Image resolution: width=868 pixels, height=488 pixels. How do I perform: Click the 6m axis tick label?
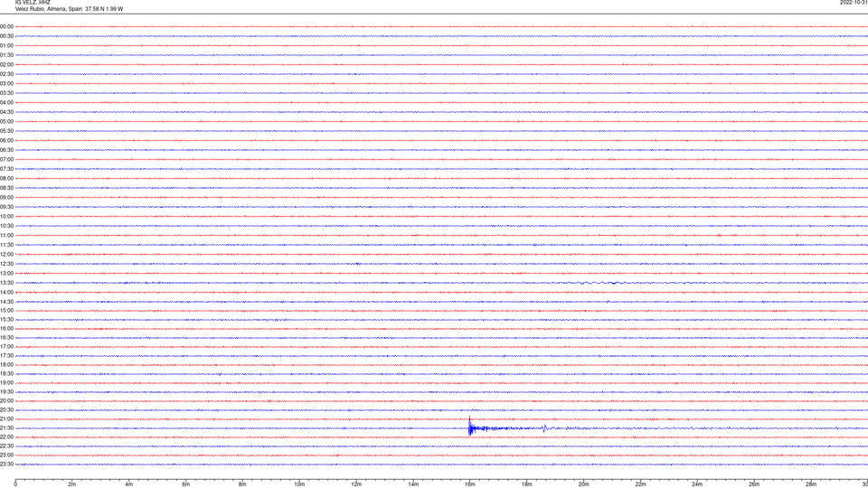click(x=186, y=484)
